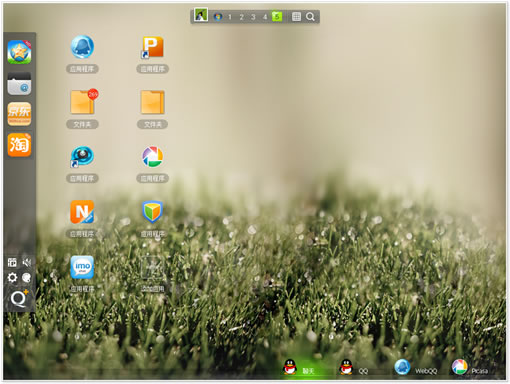Open the theme palette icon in the sidebar
510x384 pixels.
27,277
